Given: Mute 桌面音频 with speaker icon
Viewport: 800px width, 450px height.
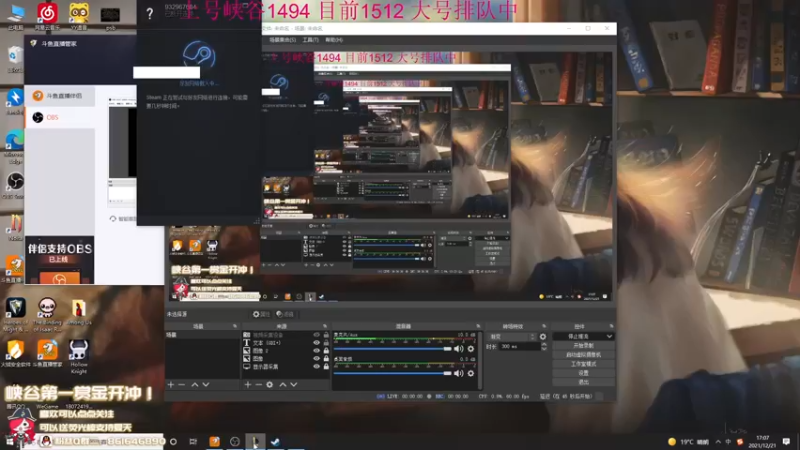Looking at the screenshot, I should tap(459, 373).
